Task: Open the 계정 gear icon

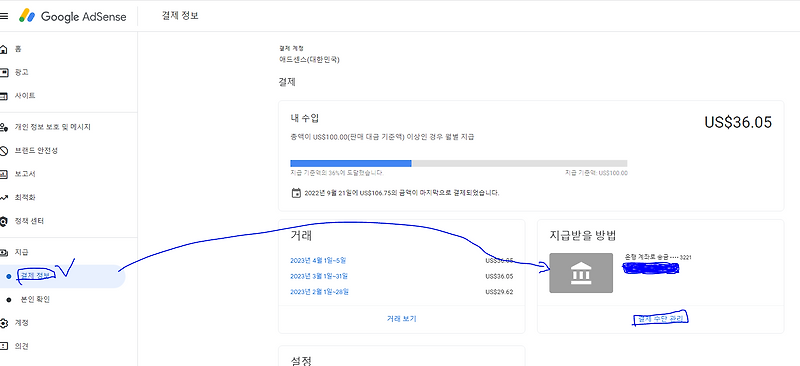Action: click(4, 323)
